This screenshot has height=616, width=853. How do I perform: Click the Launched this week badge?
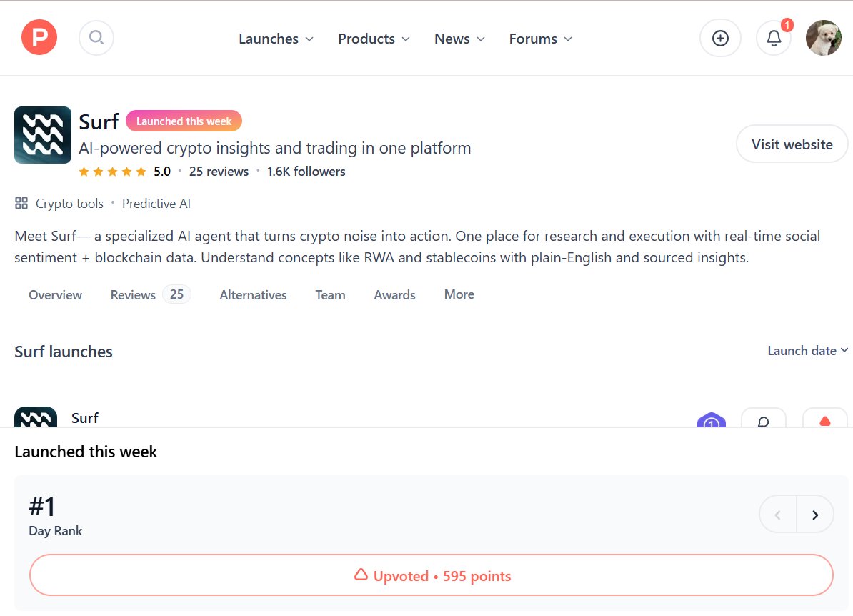184,121
